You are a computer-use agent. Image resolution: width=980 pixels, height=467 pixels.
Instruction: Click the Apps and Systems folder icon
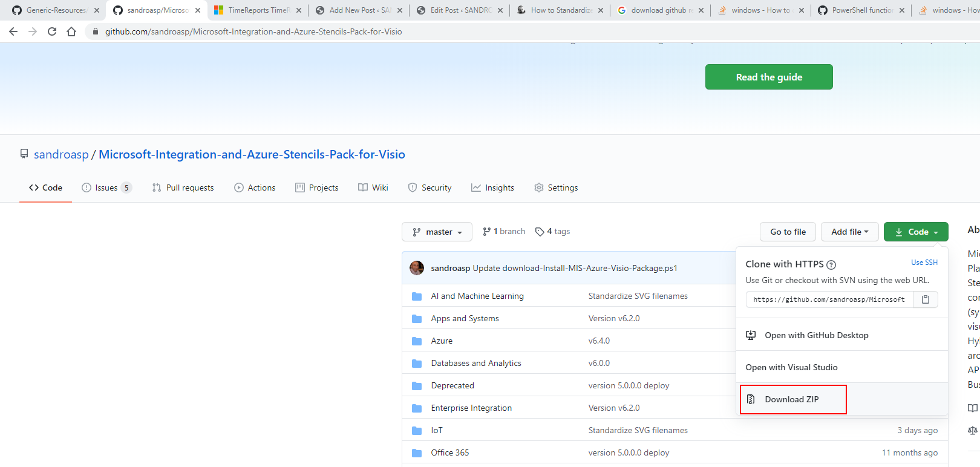pyautogui.click(x=417, y=319)
